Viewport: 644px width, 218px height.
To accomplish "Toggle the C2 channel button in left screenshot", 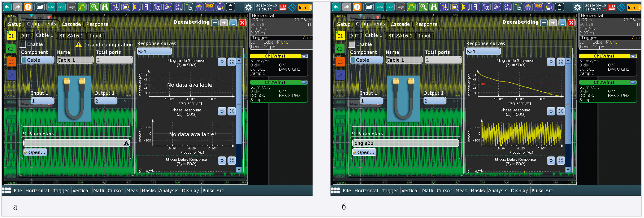I will point(11,49).
